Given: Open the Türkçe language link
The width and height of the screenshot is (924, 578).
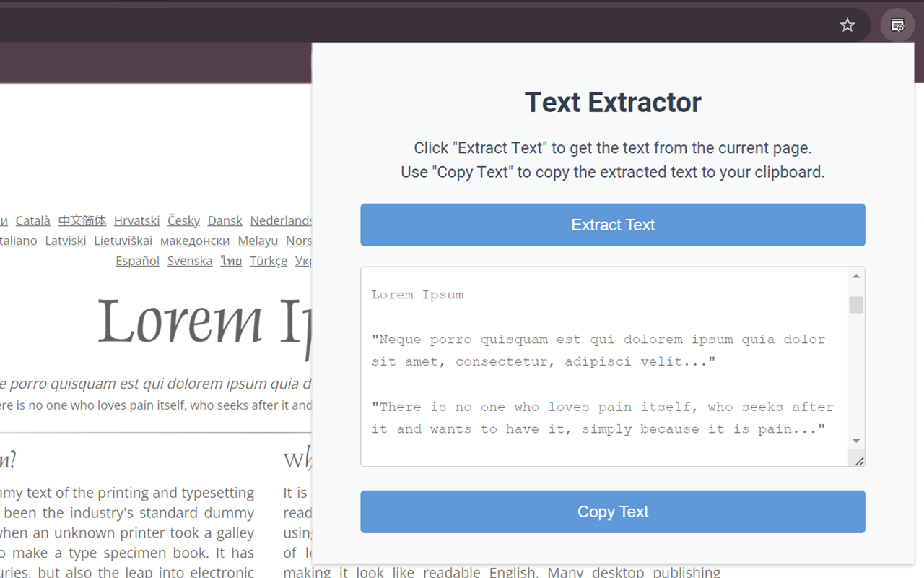Looking at the screenshot, I should 268,260.
